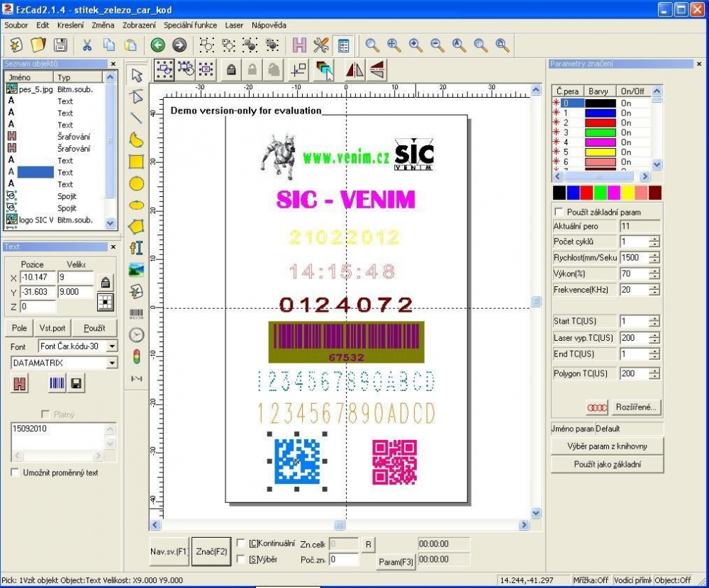Increase the Počet cyklů spinner value
The image size is (709, 588).
pos(654,239)
